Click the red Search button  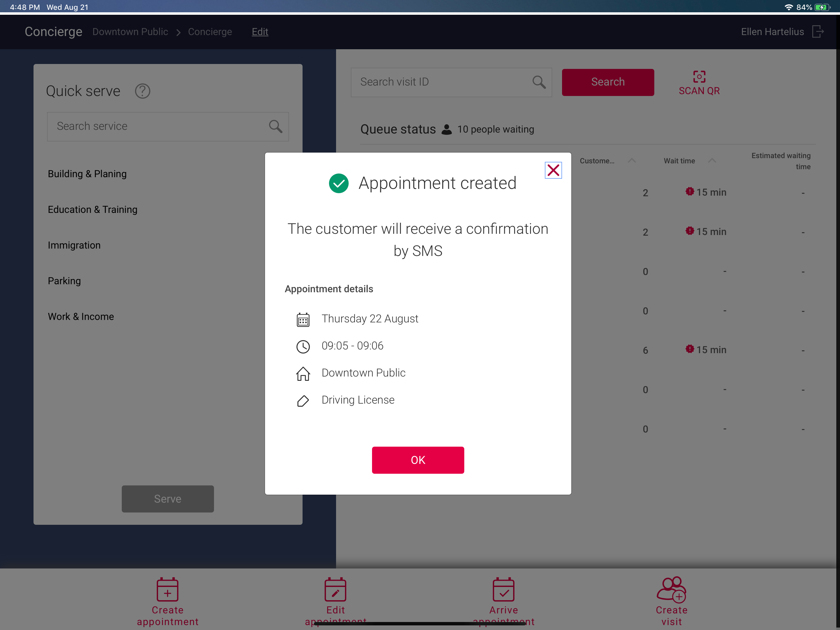point(608,82)
